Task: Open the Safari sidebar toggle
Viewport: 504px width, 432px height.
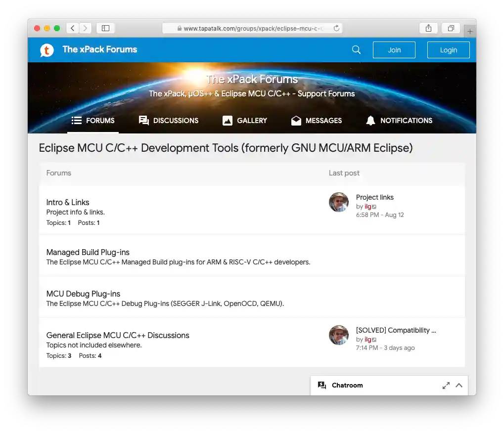Action: [x=105, y=28]
